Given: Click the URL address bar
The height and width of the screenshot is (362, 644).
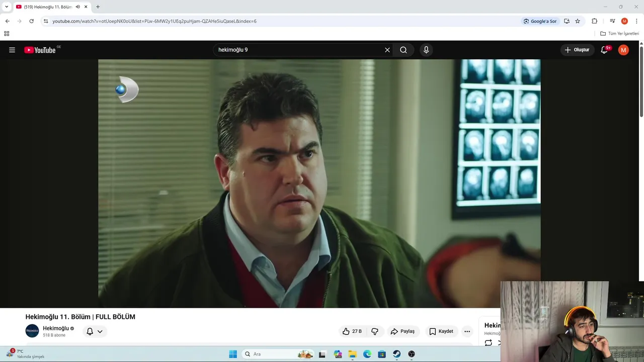Looking at the screenshot, I should pyautogui.click(x=282, y=21).
